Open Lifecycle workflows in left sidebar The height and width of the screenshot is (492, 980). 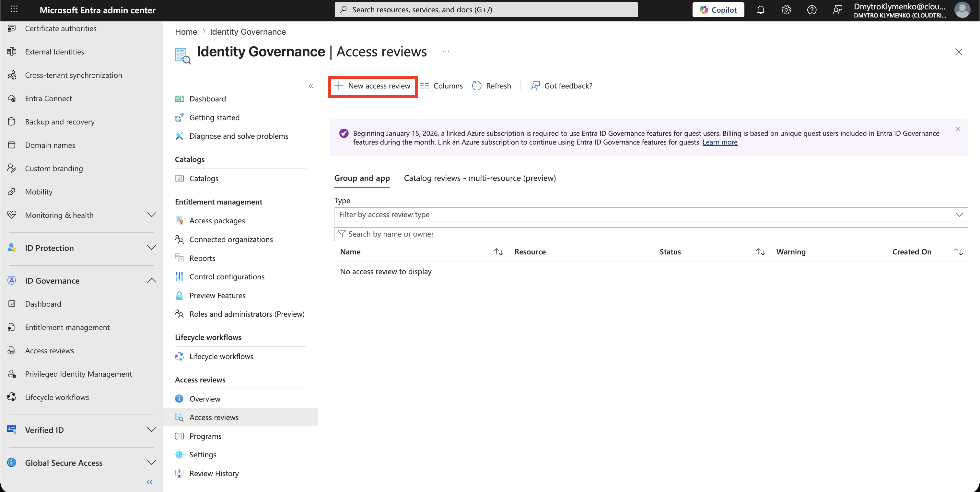tap(57, 397)
